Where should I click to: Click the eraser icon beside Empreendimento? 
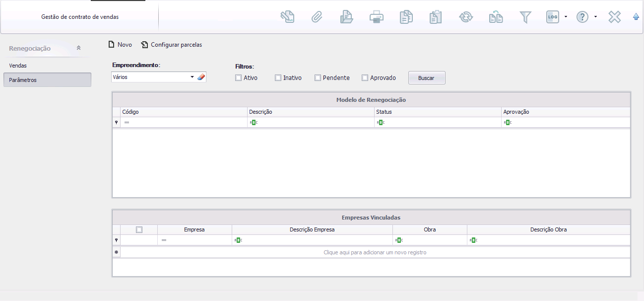point(201,77)
